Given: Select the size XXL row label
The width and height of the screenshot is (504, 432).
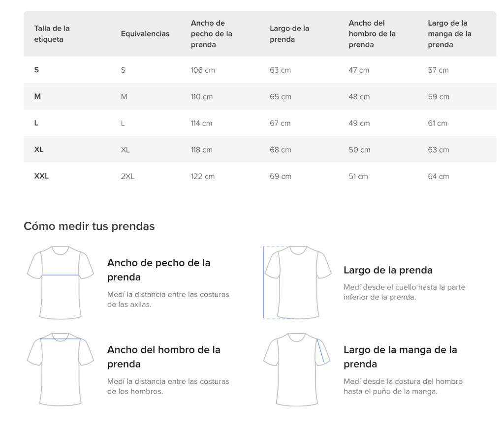Looking at the screenshot, I should click(41, 176).
